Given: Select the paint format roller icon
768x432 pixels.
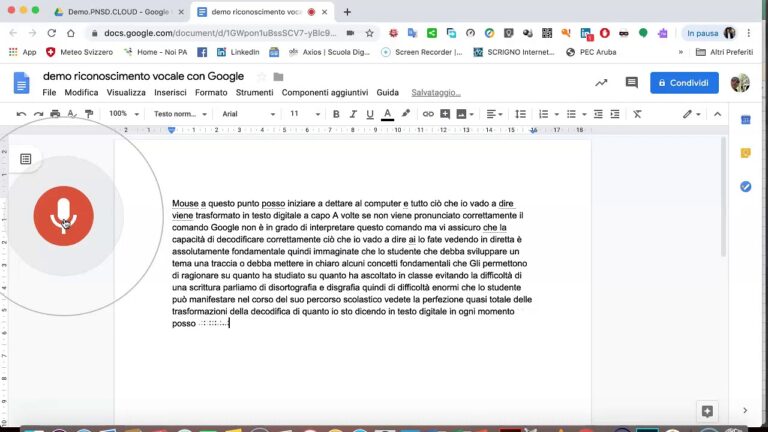Looking at the screenshot, I should pyautogui.click(x=89, y=114).
